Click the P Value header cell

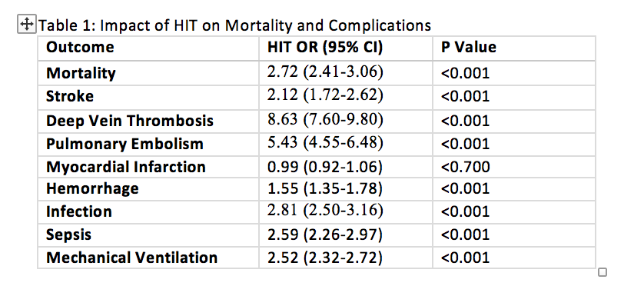click(x=514, y=48)
